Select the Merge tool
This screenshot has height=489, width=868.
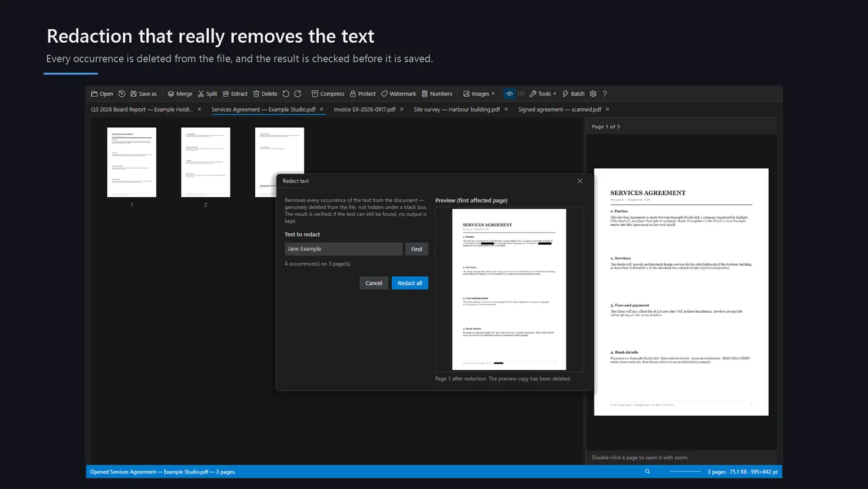click(180, 94)
